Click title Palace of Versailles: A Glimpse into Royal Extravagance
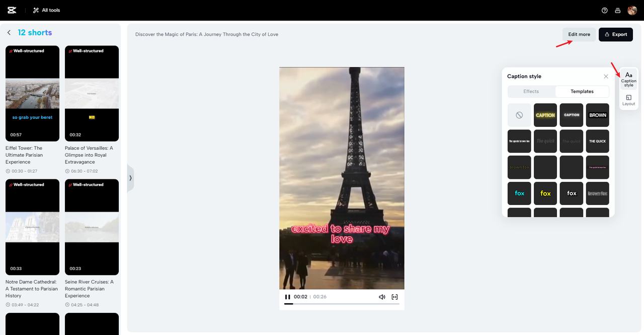Image resolution: width=644 pixels, height=335 pixels. pyautogui.click(x=90, y=155)
